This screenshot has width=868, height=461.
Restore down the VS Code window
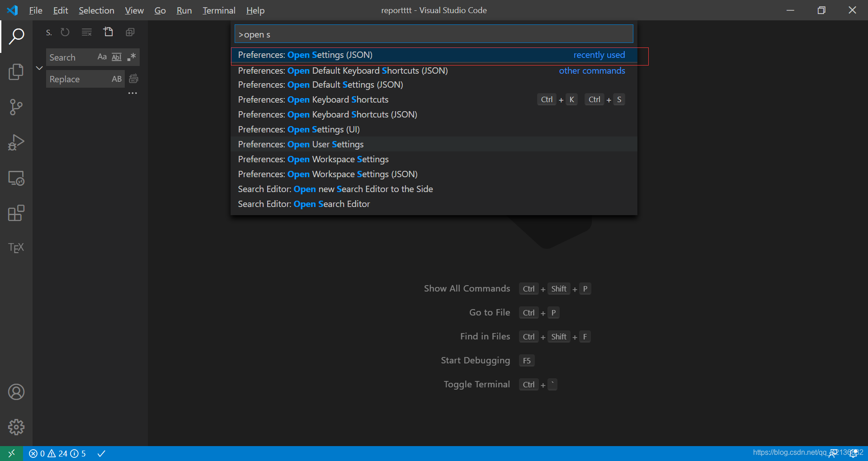tap(821, 10)
